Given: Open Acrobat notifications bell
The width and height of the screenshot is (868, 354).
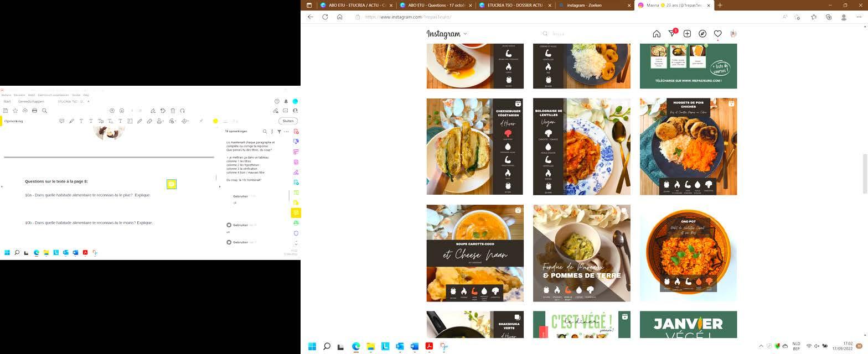Looking at the screenshot, I should 286,101.
